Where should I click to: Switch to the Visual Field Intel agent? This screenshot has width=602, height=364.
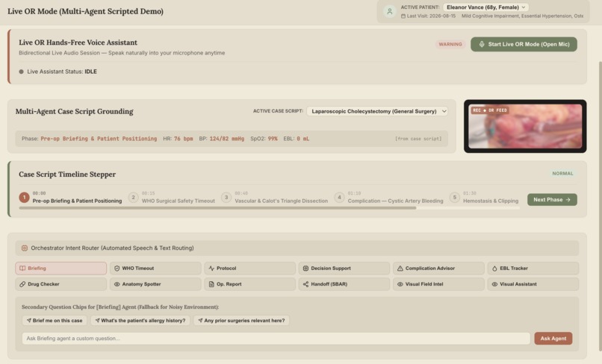click(x=438, y=284)
